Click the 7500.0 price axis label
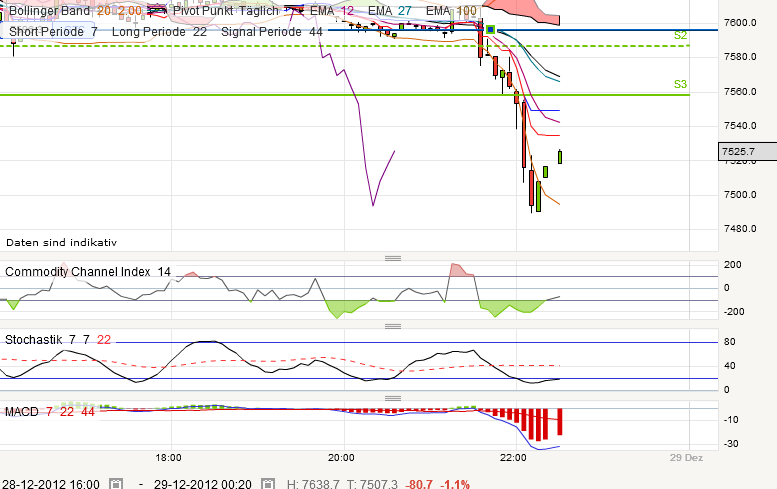Viewport: 777px width, 489px height. [x=740, y=194]
